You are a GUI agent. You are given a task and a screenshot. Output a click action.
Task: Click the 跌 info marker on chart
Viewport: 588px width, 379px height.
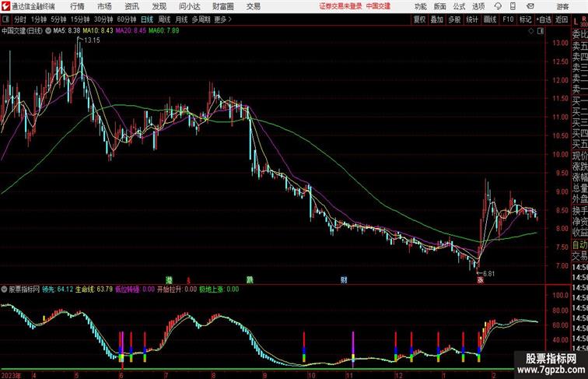pyautogui.click(x=250, y=280)
